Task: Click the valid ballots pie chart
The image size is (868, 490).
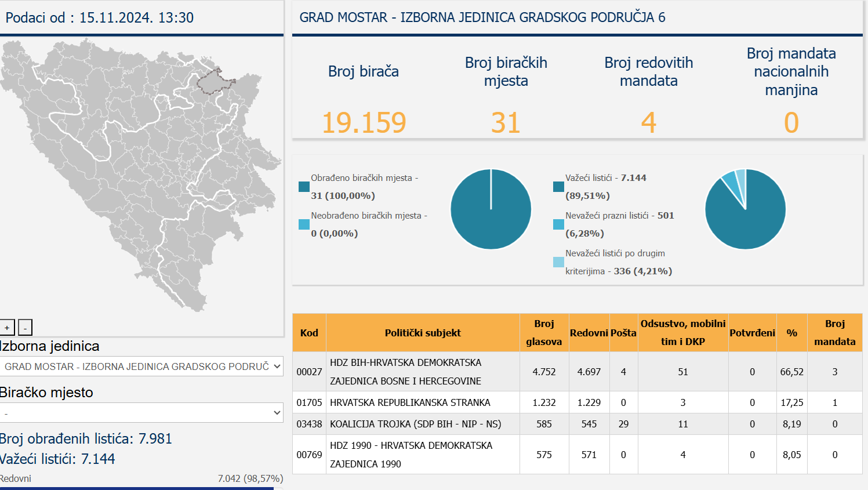Action: coord(745,209)
